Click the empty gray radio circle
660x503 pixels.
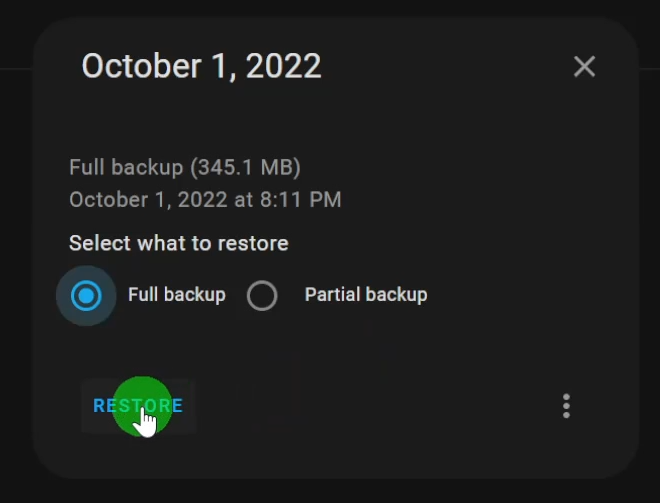262,295
